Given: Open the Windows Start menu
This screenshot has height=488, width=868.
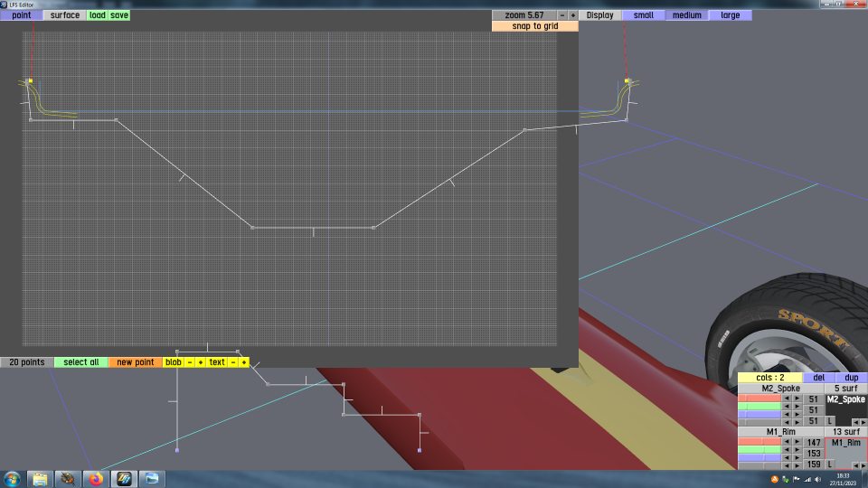Looking at the screenshot, I should 12,479.
